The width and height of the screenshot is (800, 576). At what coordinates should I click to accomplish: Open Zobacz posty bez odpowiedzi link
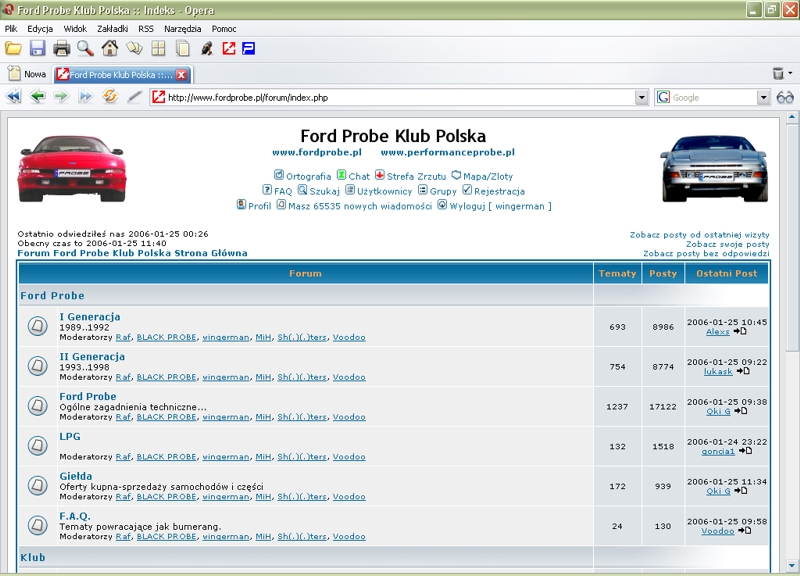(706, 254)
